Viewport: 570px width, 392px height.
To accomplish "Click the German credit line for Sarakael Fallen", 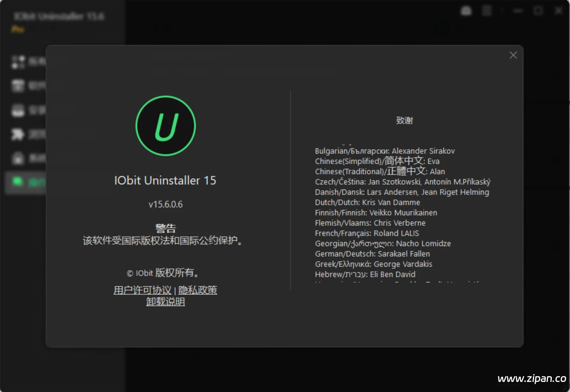I will (372, 254).
